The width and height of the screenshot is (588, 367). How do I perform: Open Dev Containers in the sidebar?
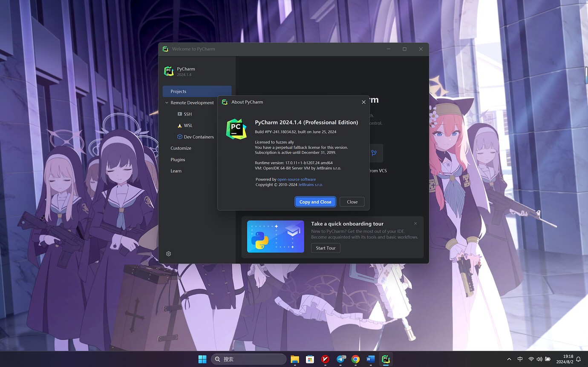pyautogui.click(x=199, y=137)
